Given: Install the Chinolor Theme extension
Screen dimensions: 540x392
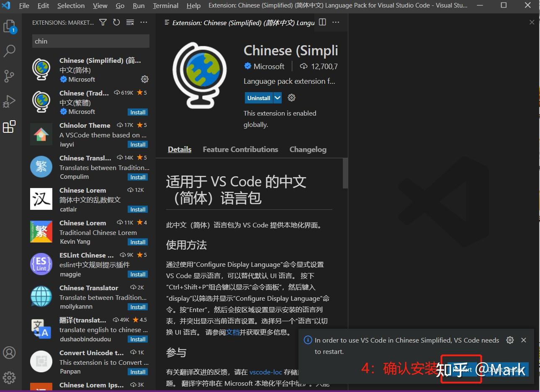Looking at the screenshot, I should pos(138,144).
